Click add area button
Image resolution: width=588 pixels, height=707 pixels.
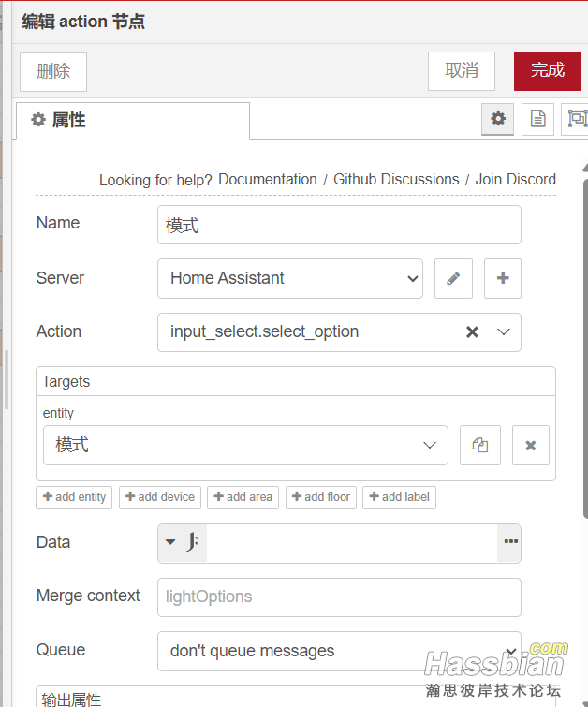[243, 497]
